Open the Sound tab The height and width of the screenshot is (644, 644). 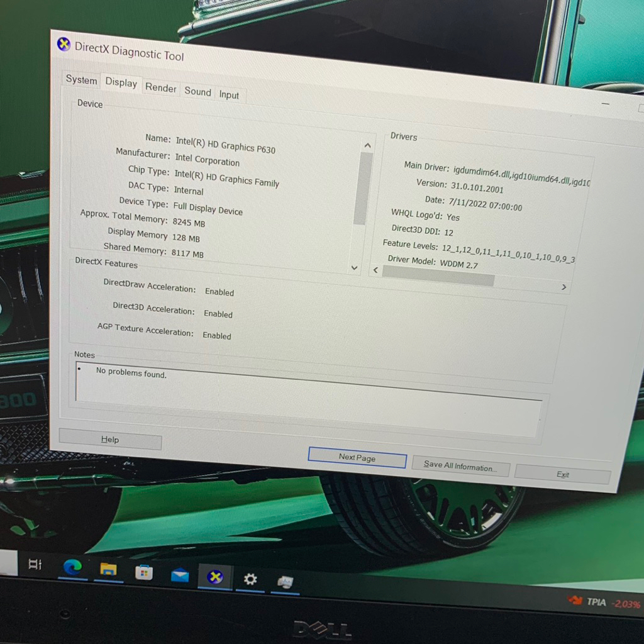(x=197, y=91)
